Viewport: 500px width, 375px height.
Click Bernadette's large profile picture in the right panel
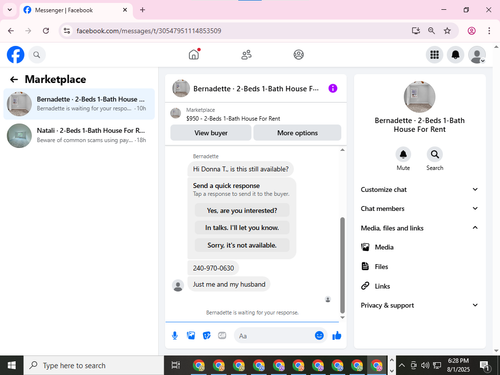point(419,97)
